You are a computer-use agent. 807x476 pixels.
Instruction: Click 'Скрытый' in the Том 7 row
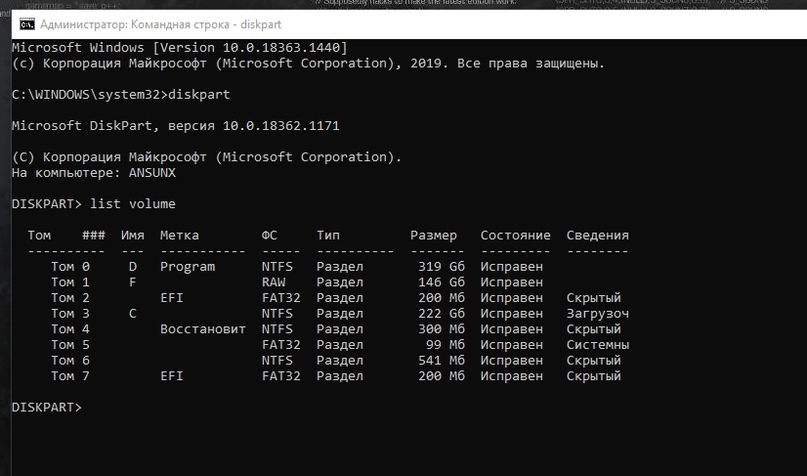coord(594,376)
